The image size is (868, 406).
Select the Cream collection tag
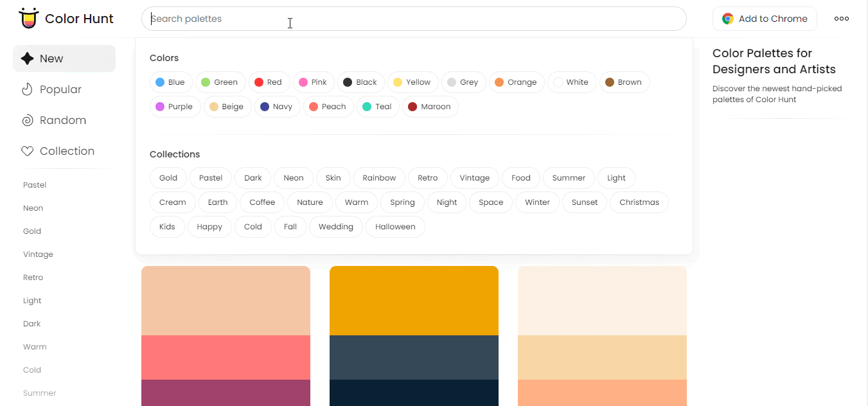[x=173, y=202]
